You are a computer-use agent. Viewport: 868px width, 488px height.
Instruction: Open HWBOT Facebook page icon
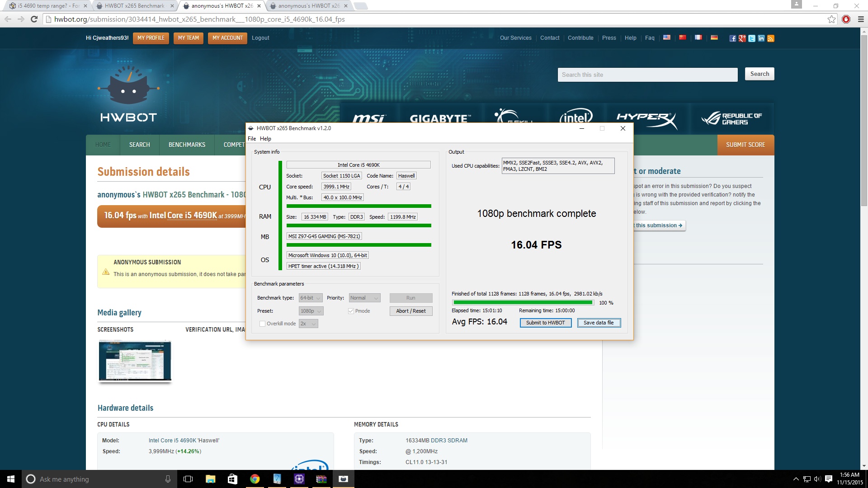(x=733, y=38)
